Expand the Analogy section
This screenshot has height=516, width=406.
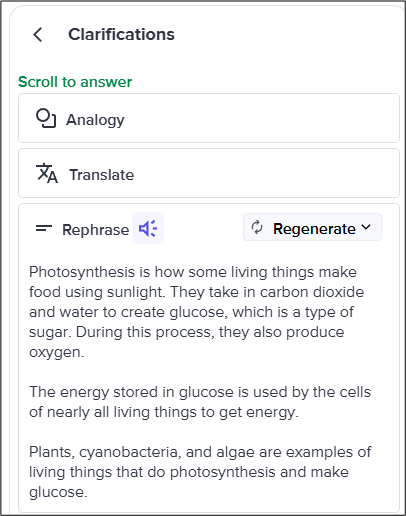[209, 118]
